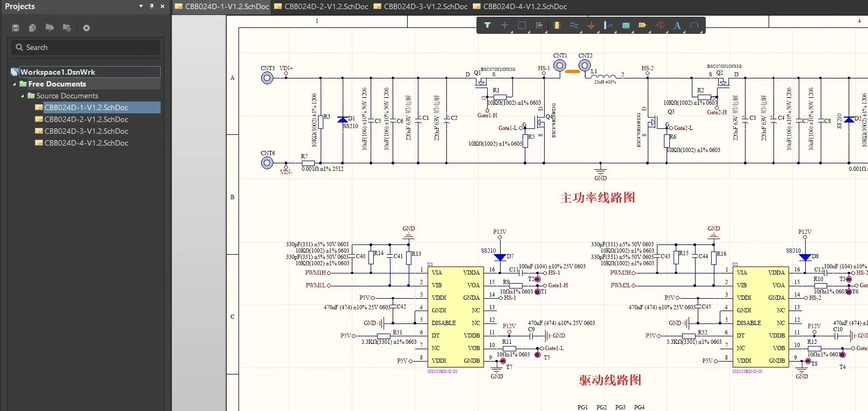Viewport: 868px width, 411px height.
Task: Click the Projects panel Search field
Action: (86, 47)
